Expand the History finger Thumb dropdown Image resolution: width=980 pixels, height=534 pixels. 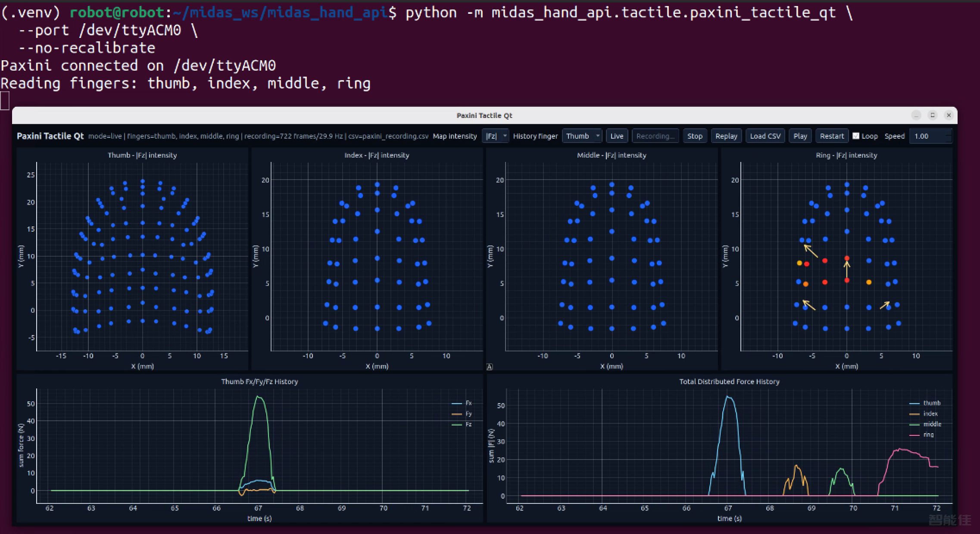click(x=582, y=136)
